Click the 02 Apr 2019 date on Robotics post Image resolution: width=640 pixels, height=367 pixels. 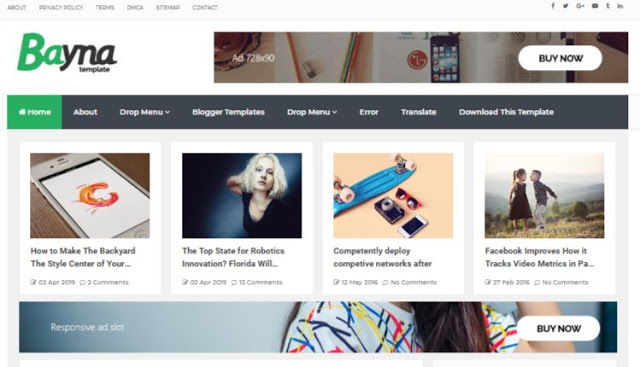204,282
